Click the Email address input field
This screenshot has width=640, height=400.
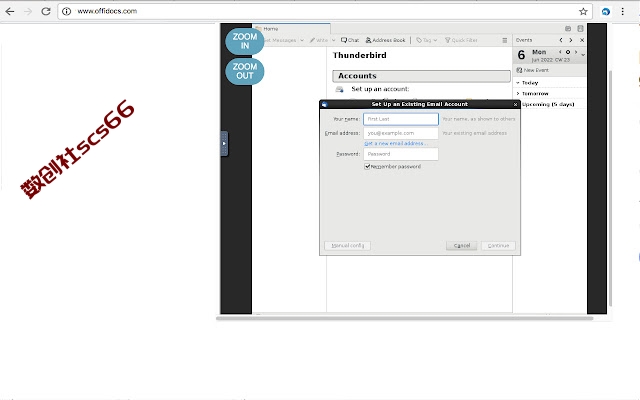[401, 133]
